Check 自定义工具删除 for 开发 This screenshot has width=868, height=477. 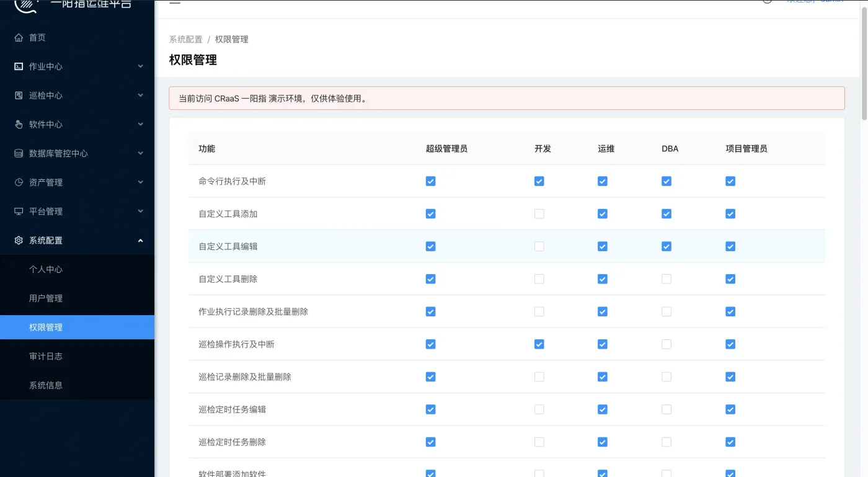(539, 279)
